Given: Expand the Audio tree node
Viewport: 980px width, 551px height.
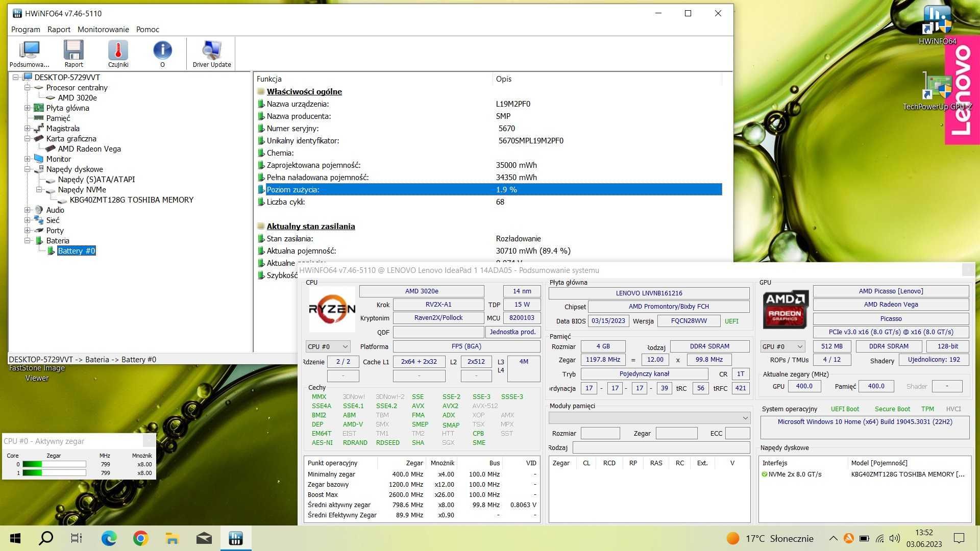Looking at the screenshot, I should (28, 210).
